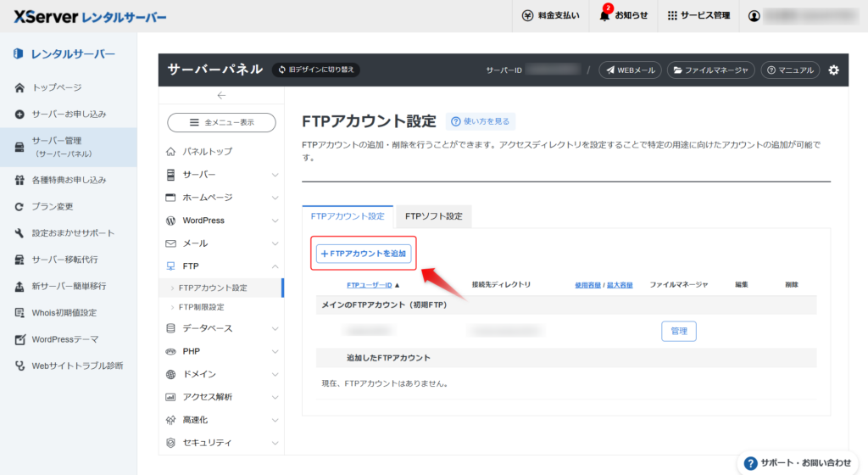Image resolution: width=868 pixels, height=475 pixels.
Task: Click the settings gear icon in server panel
Action: coord(833,70)
